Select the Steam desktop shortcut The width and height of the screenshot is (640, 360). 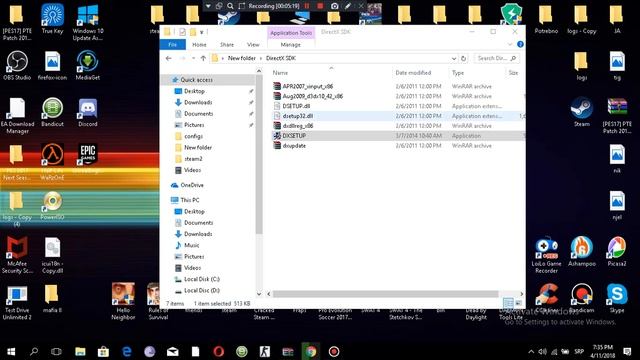(582, 112)
